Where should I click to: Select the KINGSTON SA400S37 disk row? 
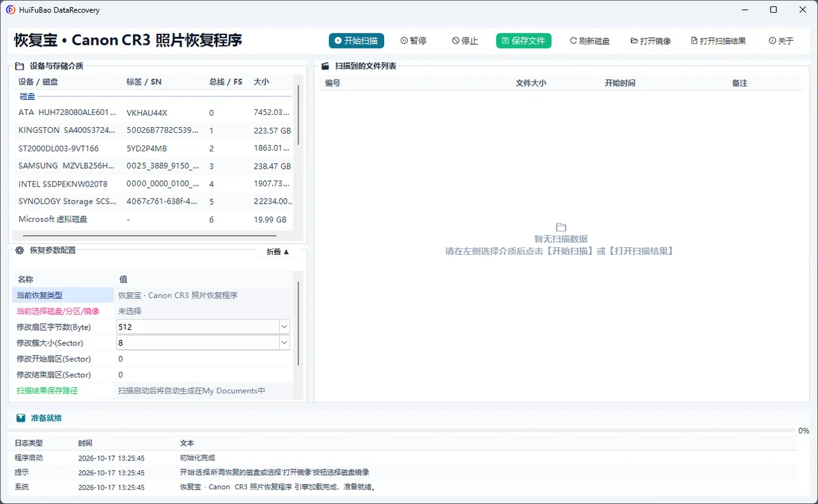[153, 130]
